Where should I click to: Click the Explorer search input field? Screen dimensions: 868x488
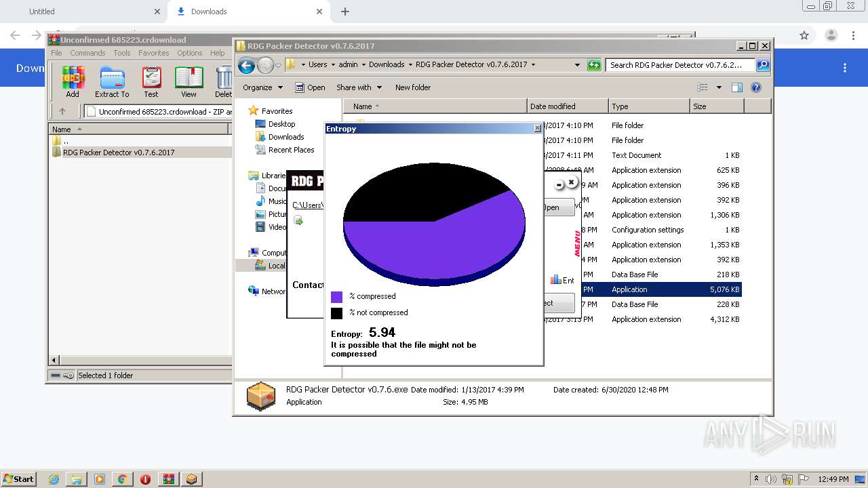(x=680, y=65)
